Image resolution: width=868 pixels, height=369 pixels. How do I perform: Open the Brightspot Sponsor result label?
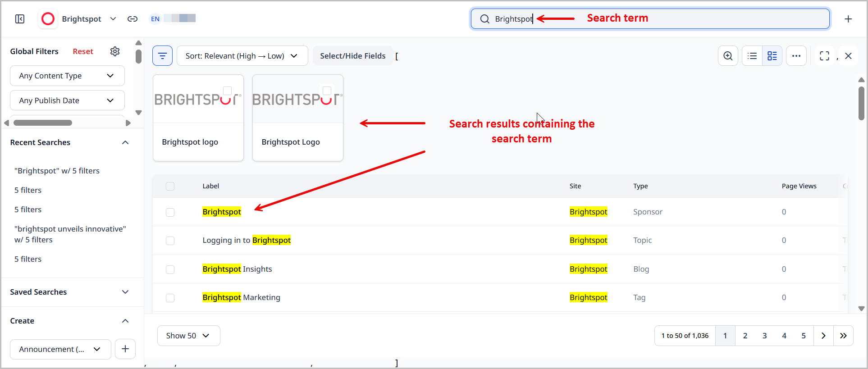(222, 212)
